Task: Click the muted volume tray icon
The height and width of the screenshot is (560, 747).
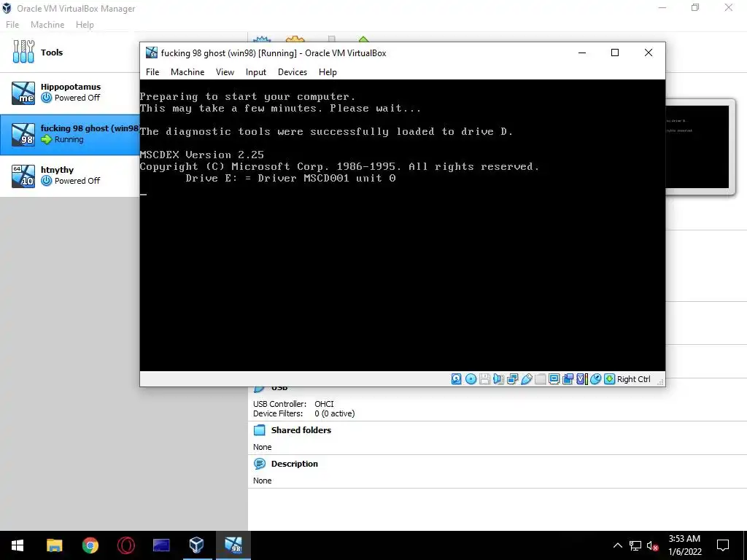Action: 653,545
